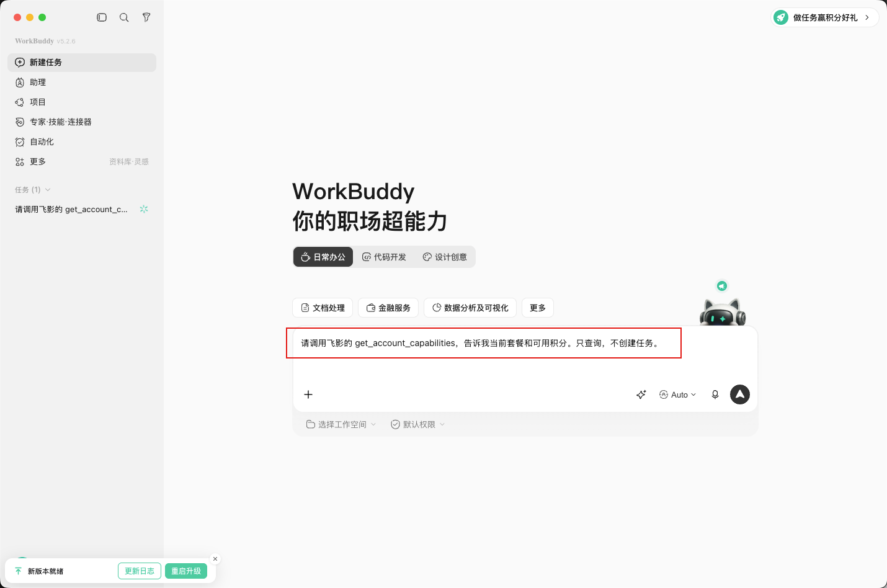Open the 选择工作空间 dropdown
This screenshot has width=887, height=588.
point(341,425)
